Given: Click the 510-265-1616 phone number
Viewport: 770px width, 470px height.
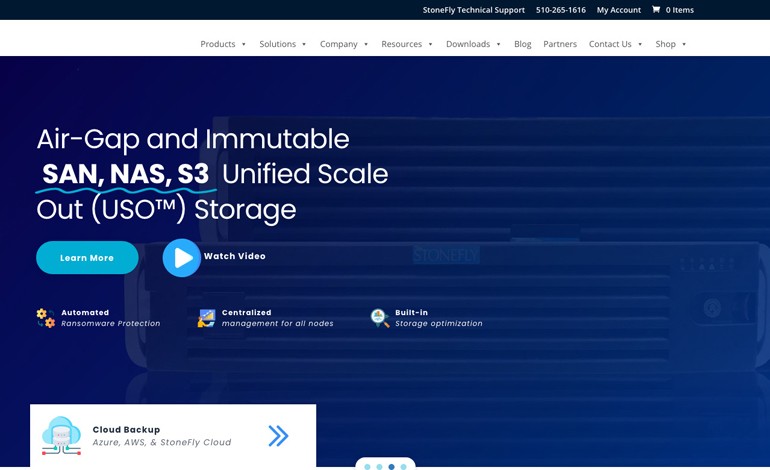Looking at the screenshot, I should tap(561, 10).
